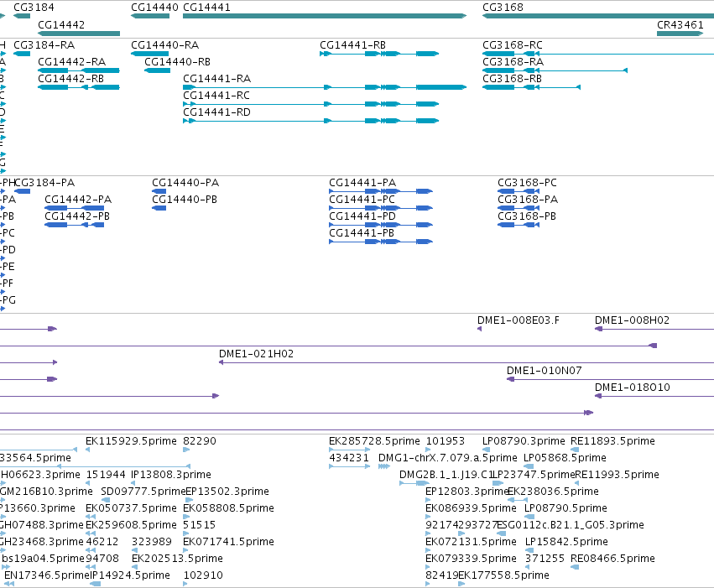
Task: Select EST SD09777.5prime
Action: click(x=143, y=492)
